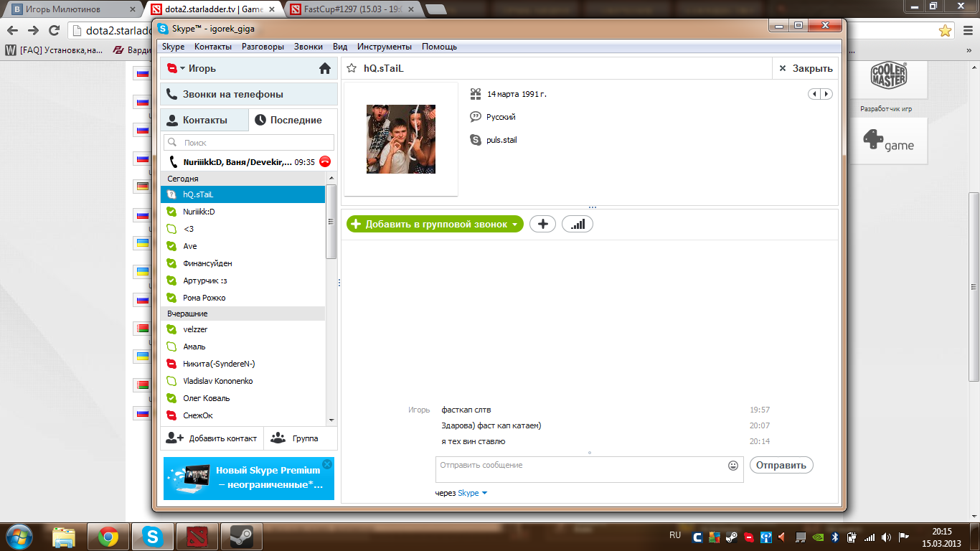The height and width of the screenshot is (551, 980).
Task: Collapse the Вчерашние group header
Action: point(242,314)
